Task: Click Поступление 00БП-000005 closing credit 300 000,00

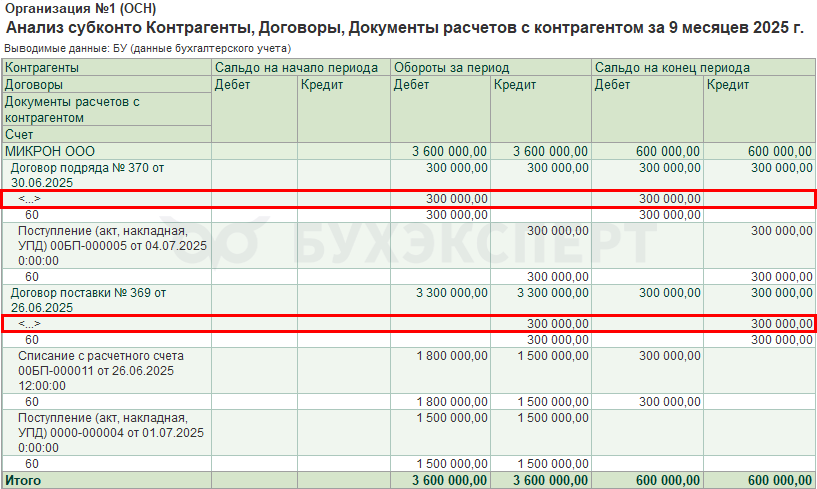Action: point(782,230)
